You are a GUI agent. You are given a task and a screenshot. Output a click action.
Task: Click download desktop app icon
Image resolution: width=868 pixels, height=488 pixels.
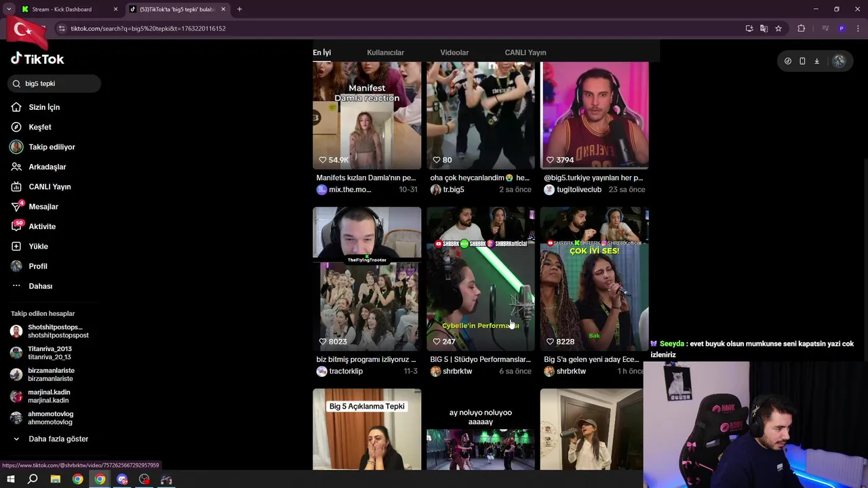(x=816, y=61)
